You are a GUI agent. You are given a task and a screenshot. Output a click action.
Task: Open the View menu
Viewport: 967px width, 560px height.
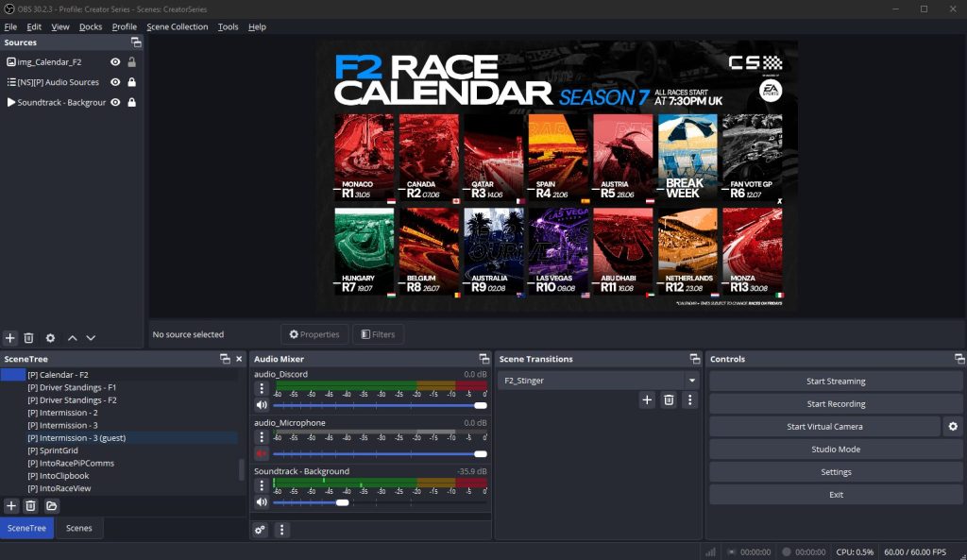click(60, 26)
